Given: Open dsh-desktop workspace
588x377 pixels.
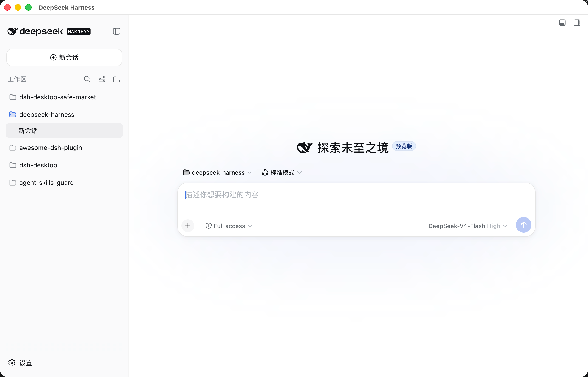Looking at the screenshot, I should click(64, 165).
